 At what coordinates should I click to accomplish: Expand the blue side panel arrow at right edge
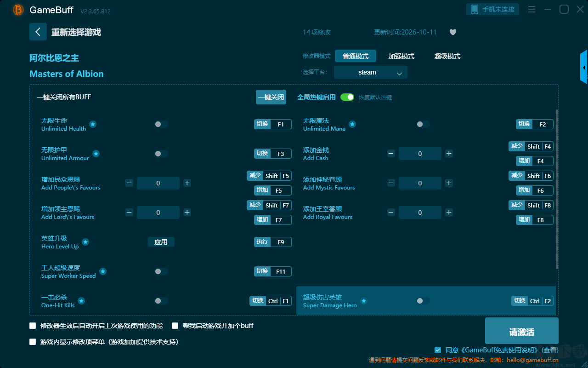[x=584, y=67]
